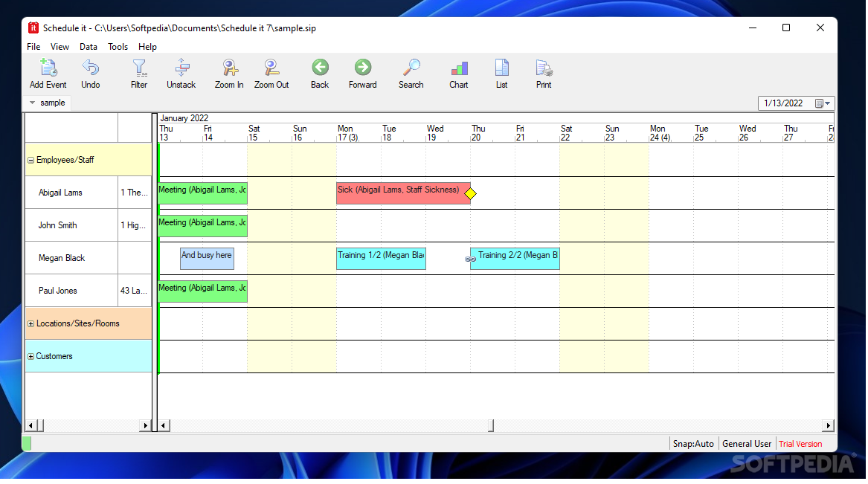
Task: Open the Help menu
Action: [x=147, y=47]
